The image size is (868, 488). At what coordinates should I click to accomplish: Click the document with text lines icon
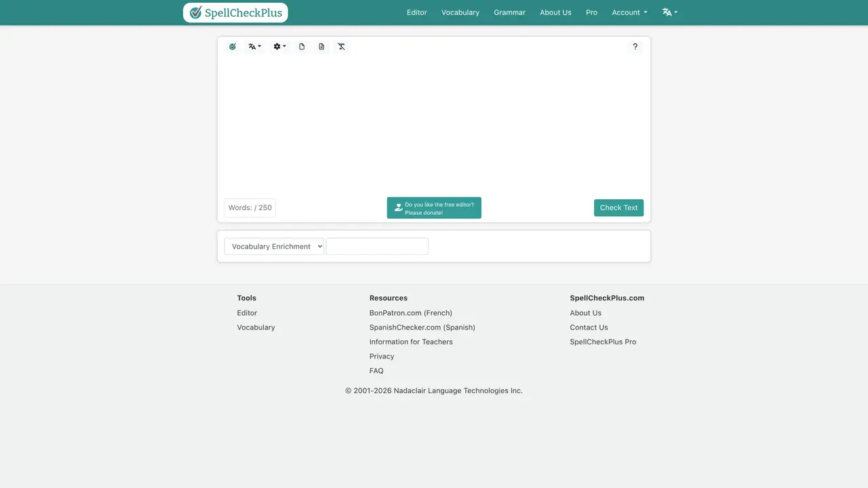point(321,47)
